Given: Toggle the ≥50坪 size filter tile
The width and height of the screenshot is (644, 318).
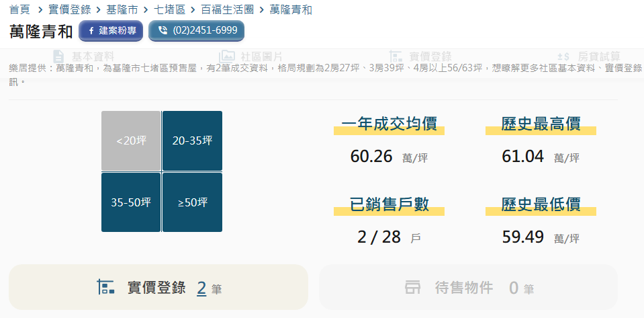Looking at the screenshot, I should click(192, 202).
